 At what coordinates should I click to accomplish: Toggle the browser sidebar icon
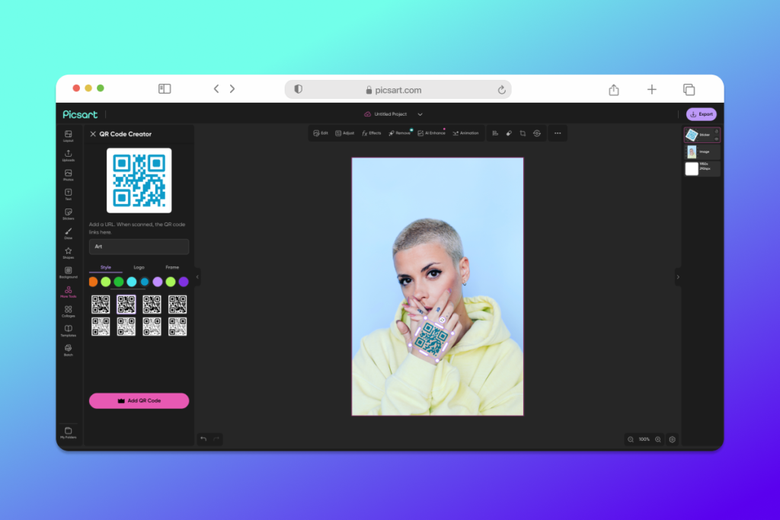[x=165, y=89]
